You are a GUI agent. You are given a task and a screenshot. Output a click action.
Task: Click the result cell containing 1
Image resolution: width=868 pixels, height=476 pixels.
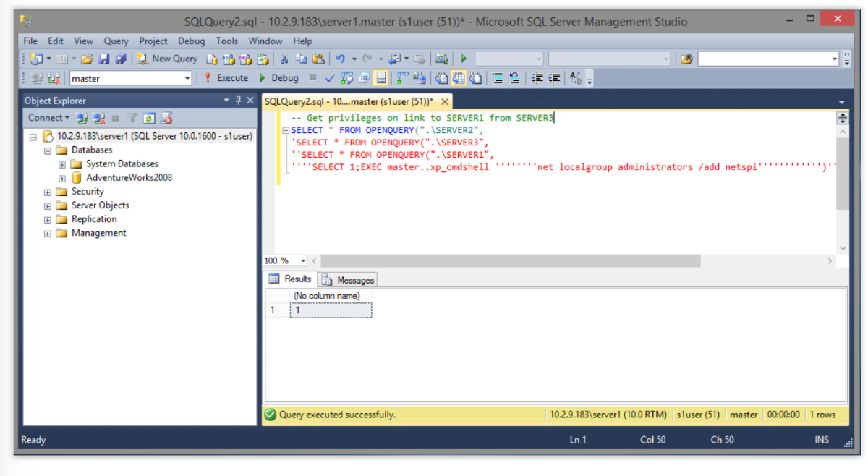pos(331,310)
